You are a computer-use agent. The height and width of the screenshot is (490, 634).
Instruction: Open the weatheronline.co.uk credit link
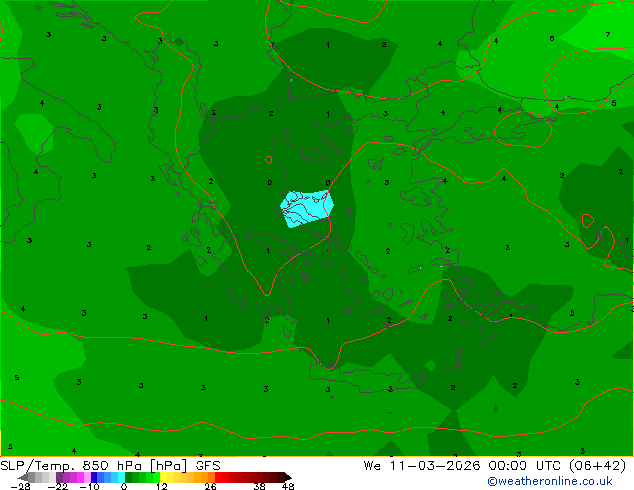click(550, 481)
